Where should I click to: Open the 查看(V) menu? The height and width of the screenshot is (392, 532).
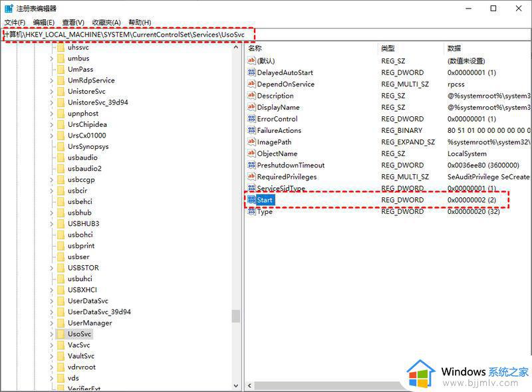73,23
